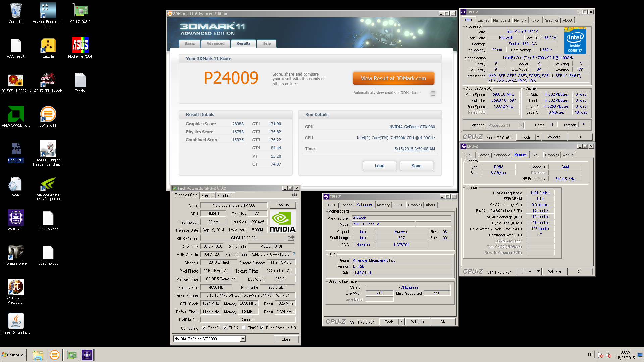This screenshot has height=362, width=644.
Task: Open the Formula Drive shortcut
Action: coord(16,255)
